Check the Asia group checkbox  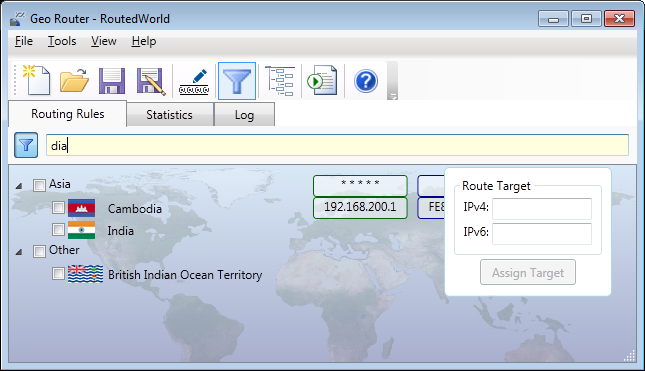[x=39, y=185]
